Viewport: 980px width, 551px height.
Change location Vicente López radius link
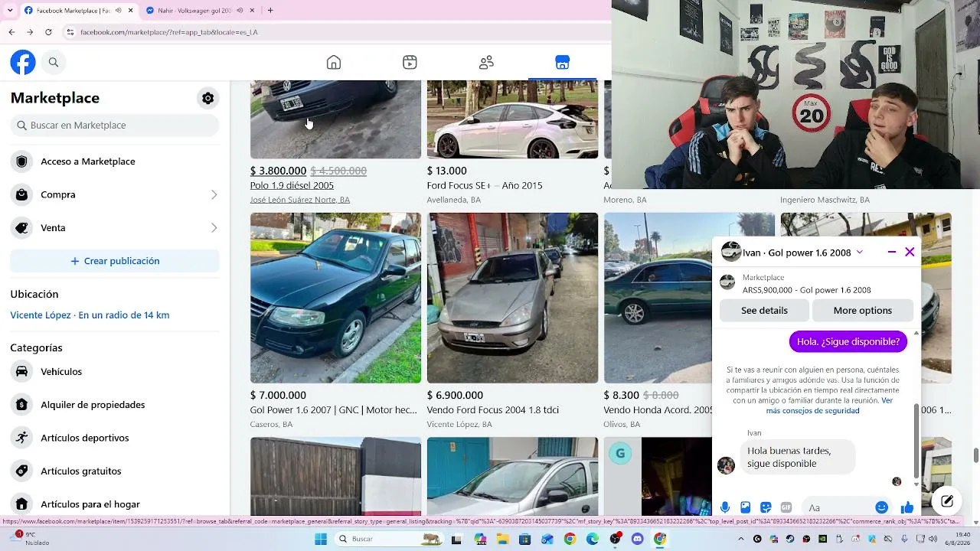click(x=90, y=315)
